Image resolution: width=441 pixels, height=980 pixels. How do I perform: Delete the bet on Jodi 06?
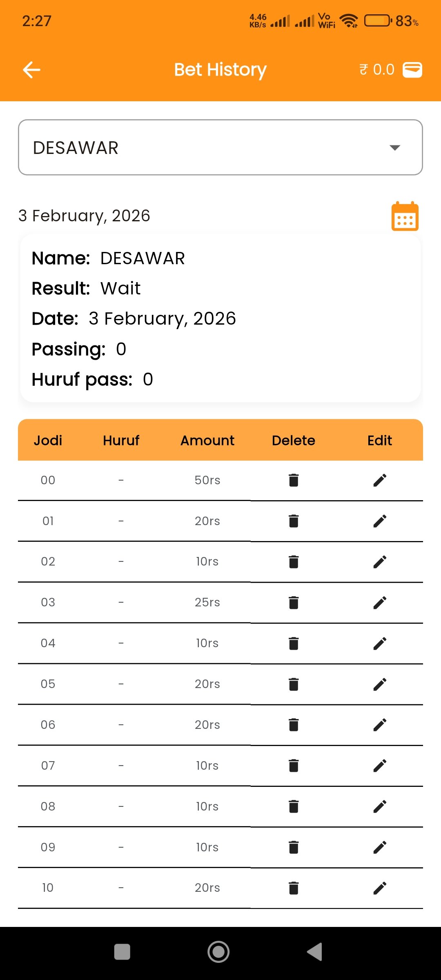pyautogui.click(x=294, y=725)
